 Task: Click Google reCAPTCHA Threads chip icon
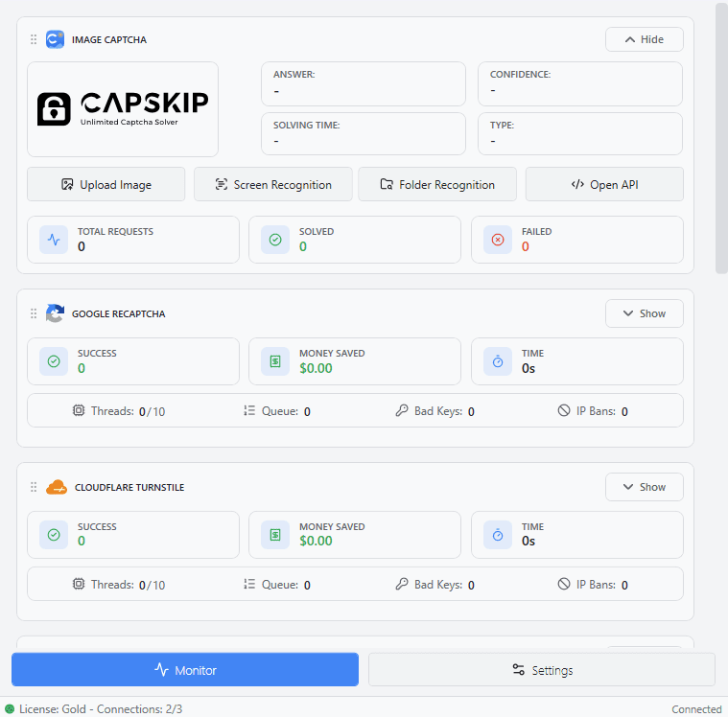[x=79, y=410]
